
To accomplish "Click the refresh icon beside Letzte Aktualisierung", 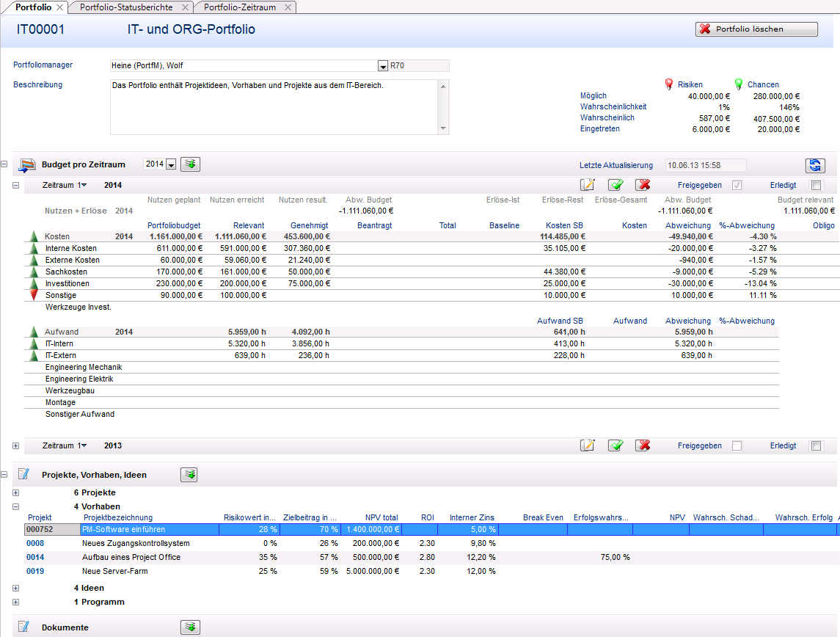I will [814, 165].
